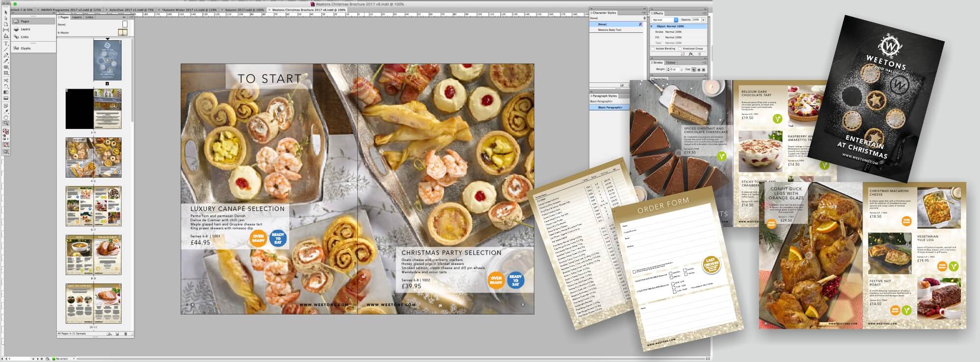Select the Hand tool

coord(6,117)
